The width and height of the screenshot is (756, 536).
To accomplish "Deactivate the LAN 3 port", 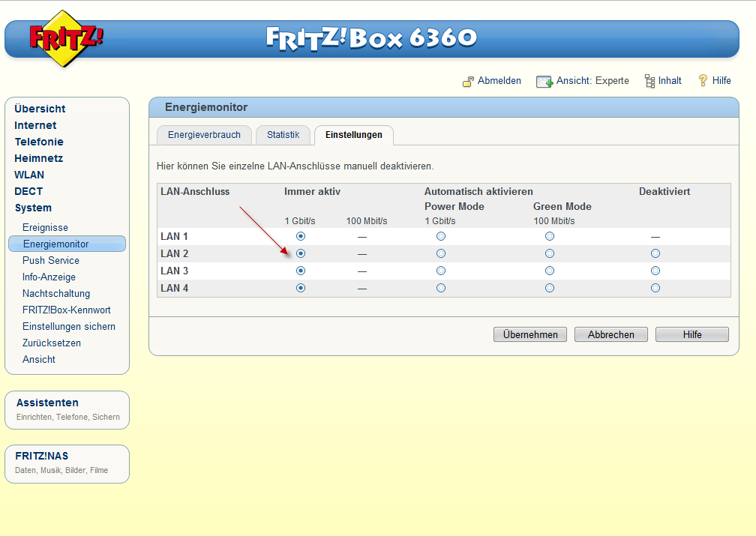I will pyautogui.click(x=655, y=271).
